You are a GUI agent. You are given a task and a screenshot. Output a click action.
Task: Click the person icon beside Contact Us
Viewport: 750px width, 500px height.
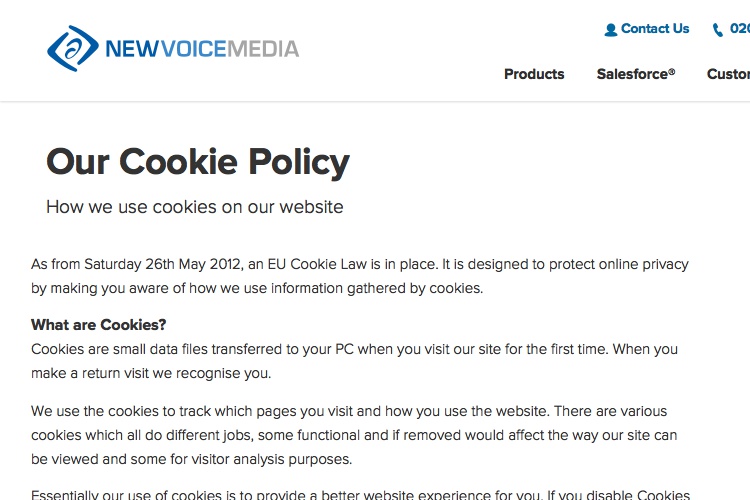610,30
